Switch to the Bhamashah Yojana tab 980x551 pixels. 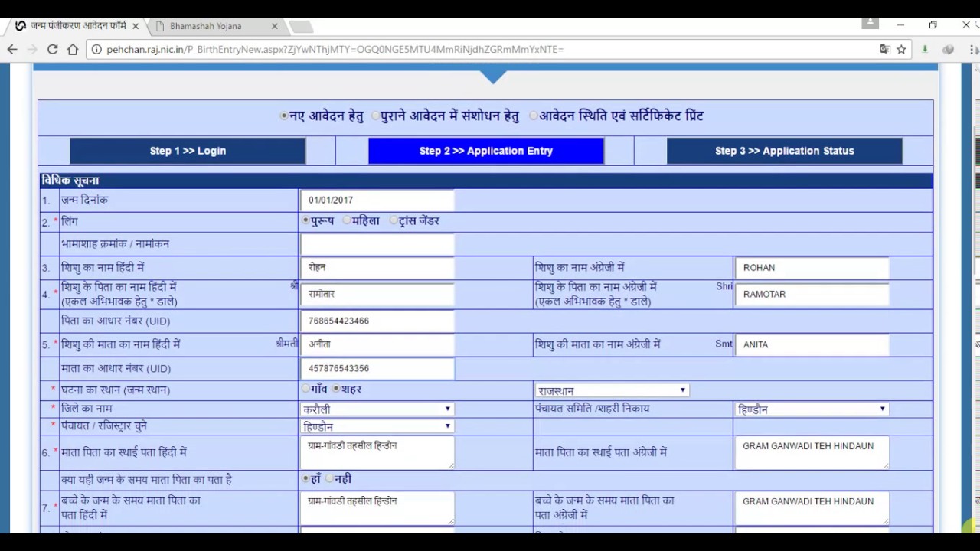pos(215,26)
